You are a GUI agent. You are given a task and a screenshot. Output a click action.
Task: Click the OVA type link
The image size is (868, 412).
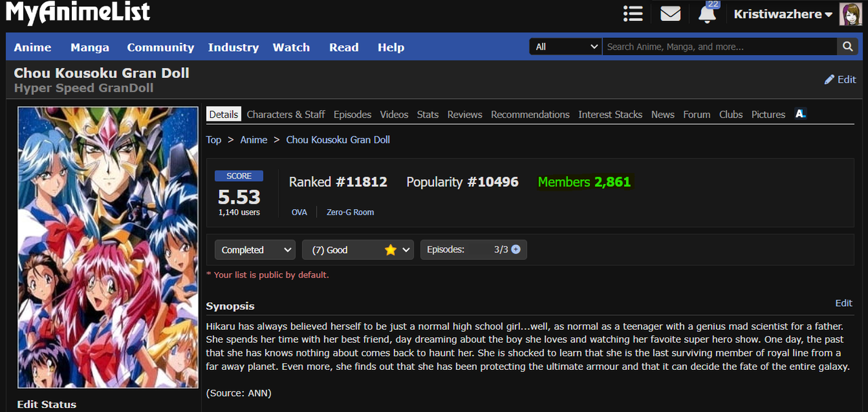coord(299,212)
